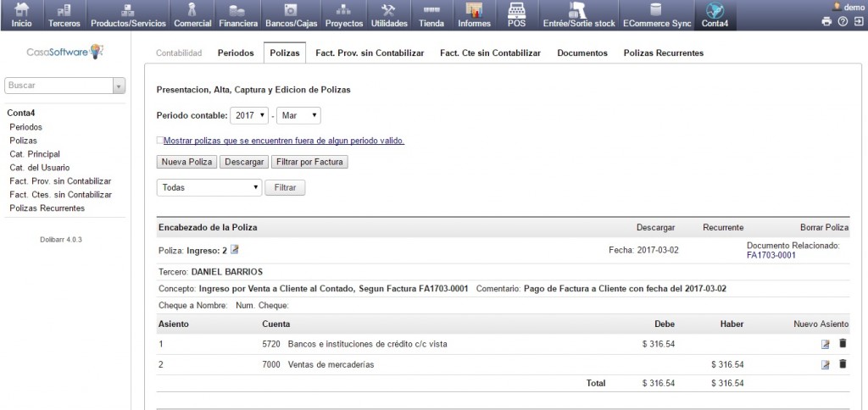The height and width of the screenshot is (410, 868).
Task: Click the Nuevo Asiento link
Action: (x=821, y=324)
